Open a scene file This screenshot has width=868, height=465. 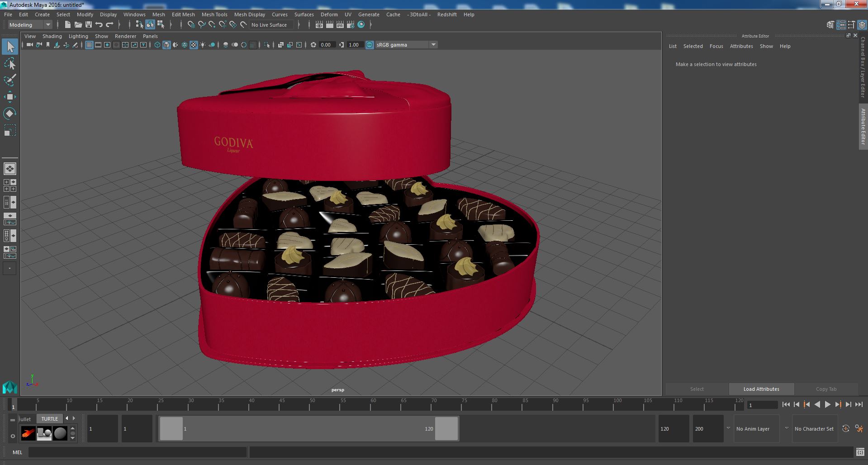(x=78, y=25)
